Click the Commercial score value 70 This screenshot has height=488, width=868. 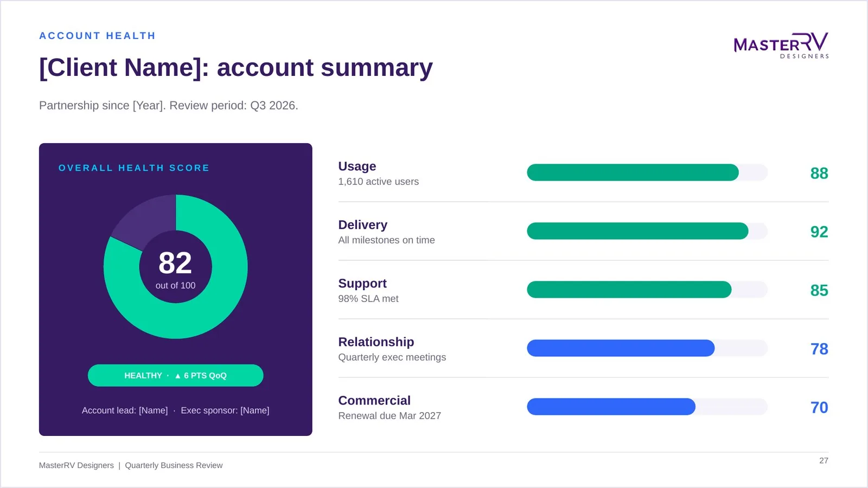819,407
